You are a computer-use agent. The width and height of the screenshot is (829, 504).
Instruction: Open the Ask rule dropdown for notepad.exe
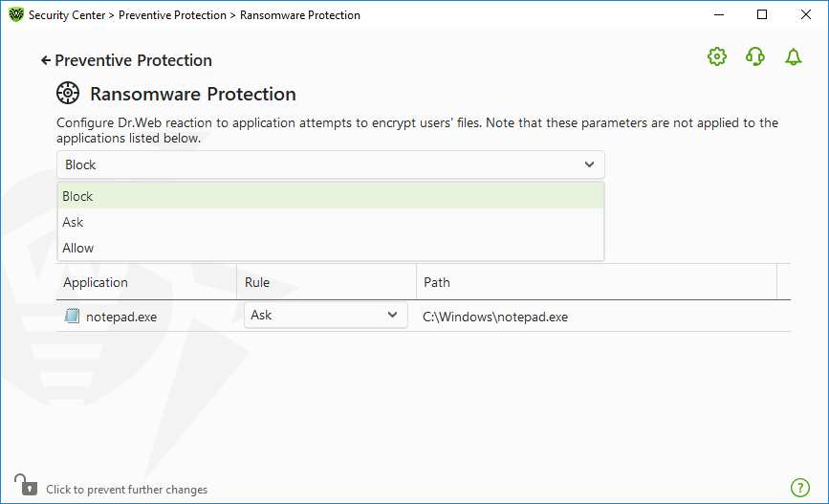tap(326, 316)
